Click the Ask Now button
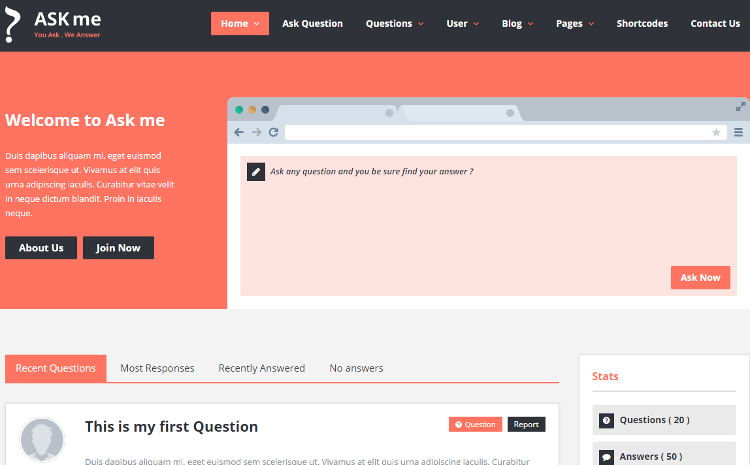 coord(700,277)
